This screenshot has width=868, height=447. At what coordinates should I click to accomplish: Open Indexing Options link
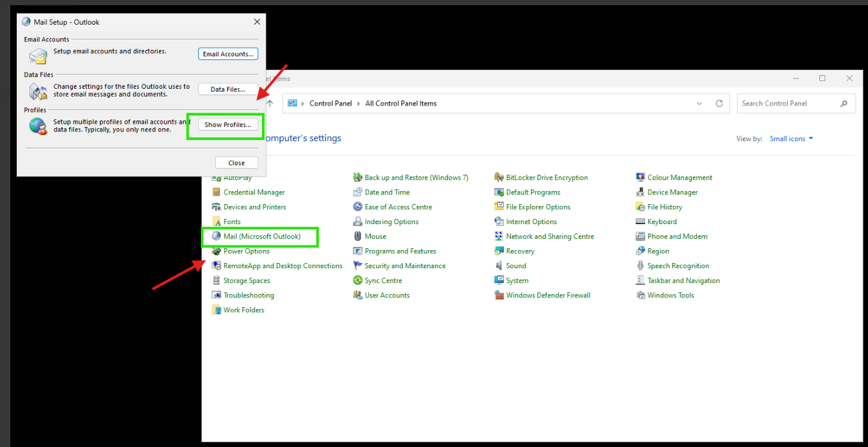pos(392,222)
